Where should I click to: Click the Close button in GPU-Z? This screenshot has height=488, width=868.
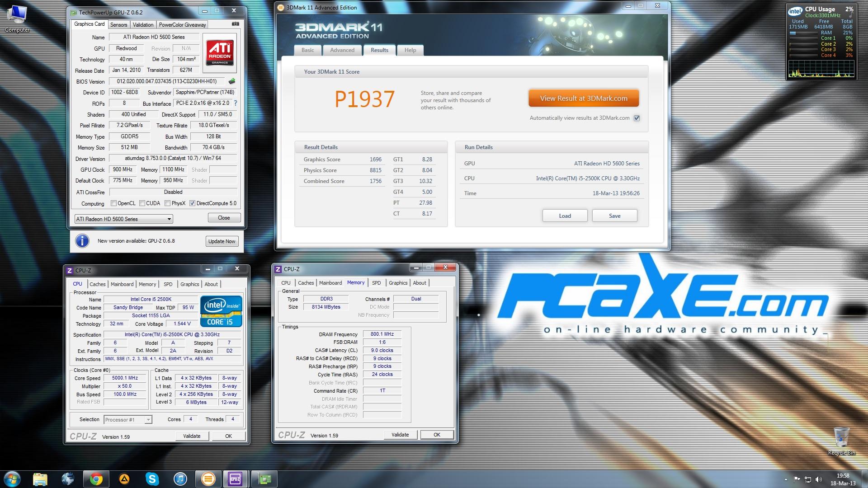(224, 218)
